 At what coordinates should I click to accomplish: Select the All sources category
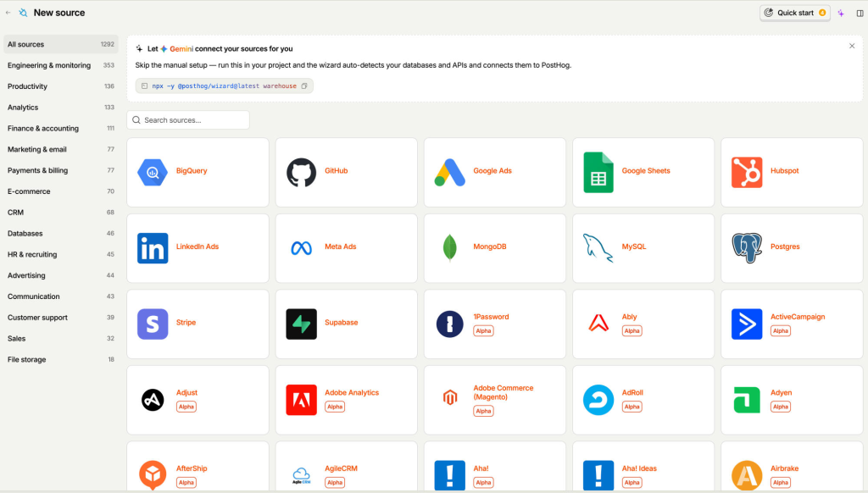(61, 44)
